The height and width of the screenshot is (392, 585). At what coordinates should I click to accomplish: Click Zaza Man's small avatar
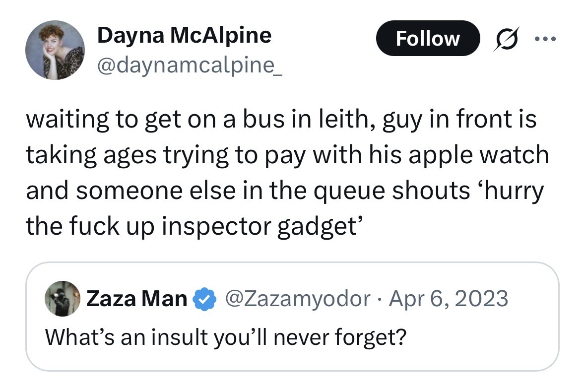tap(63, 298)
